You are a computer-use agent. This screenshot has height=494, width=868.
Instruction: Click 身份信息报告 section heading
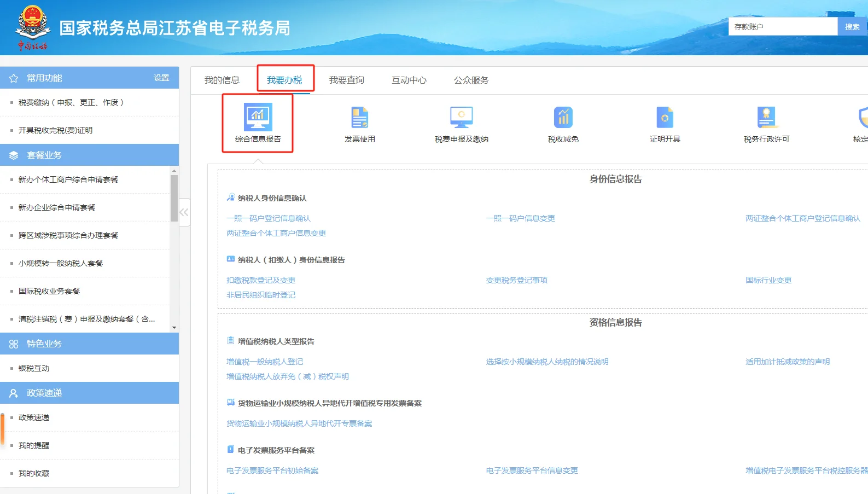coord(616,179)
